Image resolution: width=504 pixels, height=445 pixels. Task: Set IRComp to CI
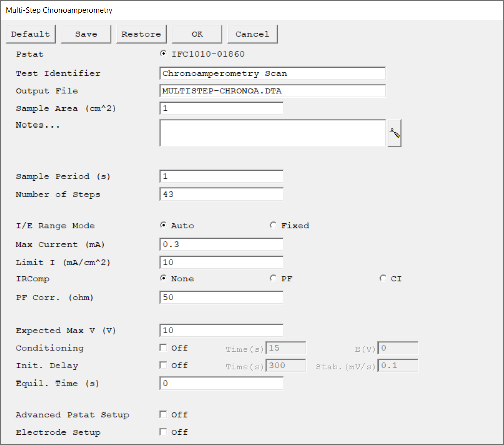[x=383, y=278]
